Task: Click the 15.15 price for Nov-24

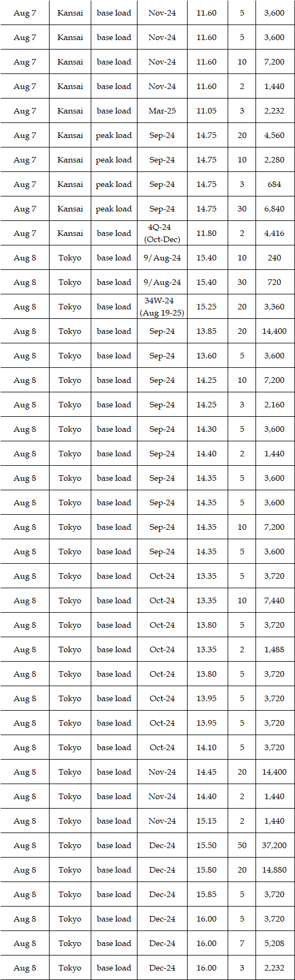Action: point(206,821)
